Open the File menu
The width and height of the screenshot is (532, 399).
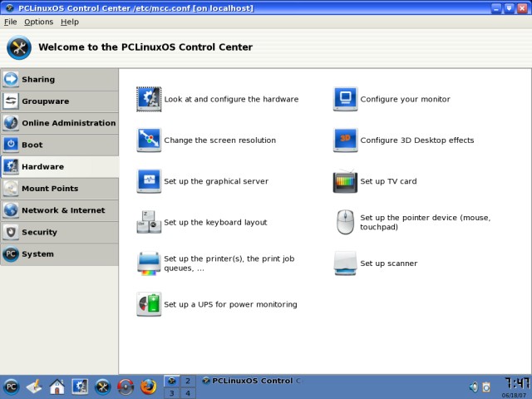click(x=10, y=22)
